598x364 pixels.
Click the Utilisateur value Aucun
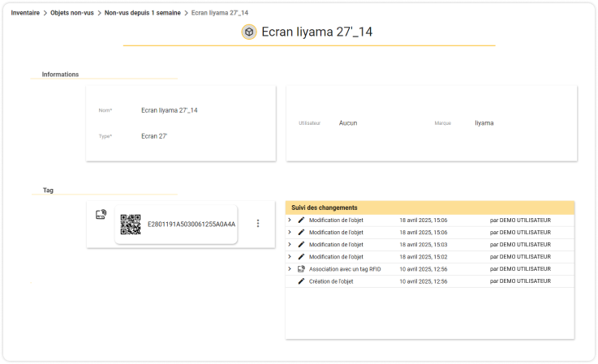click(x=348, y=123)
